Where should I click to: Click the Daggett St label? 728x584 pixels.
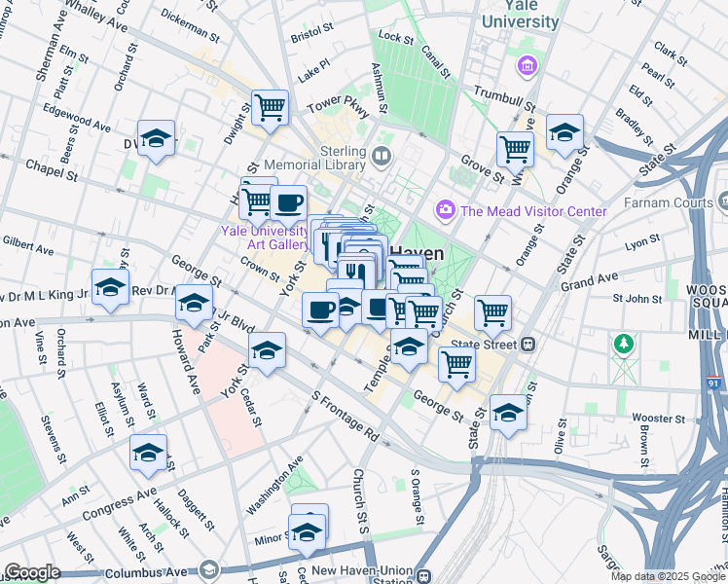[196, 510]
